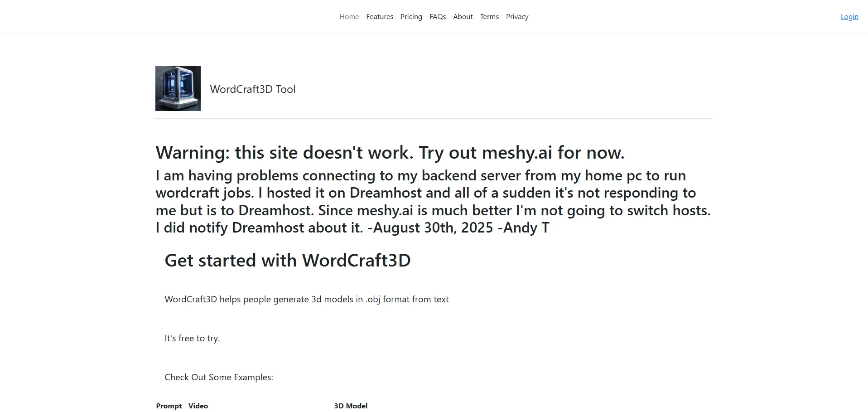Screen dimensions: 868x412
Task: Click the WordCraft3D 3D printer logo image
Action: click(178, 88)
